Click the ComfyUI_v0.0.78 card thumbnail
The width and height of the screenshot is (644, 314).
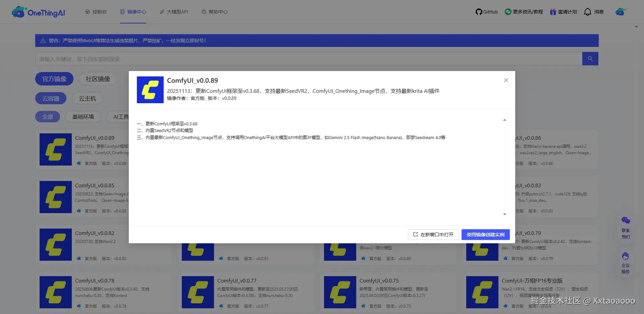click(x=56, y=292)
